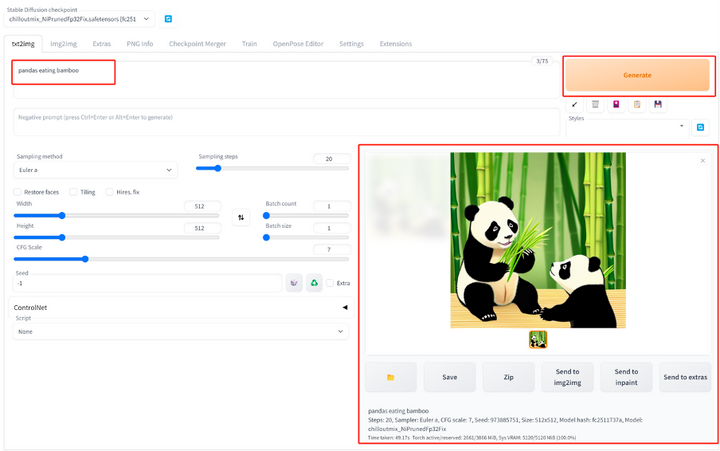Click the floppy disk save-style icon
Screen dimensions: 720x451
pyautogui.click(x=658, y=105)
